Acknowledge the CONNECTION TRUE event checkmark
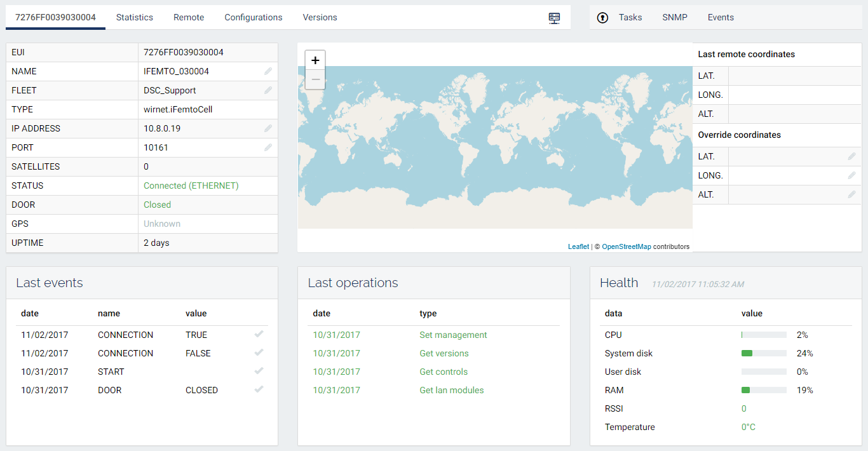The image size is (868, 451). click(x=259, y=334)
